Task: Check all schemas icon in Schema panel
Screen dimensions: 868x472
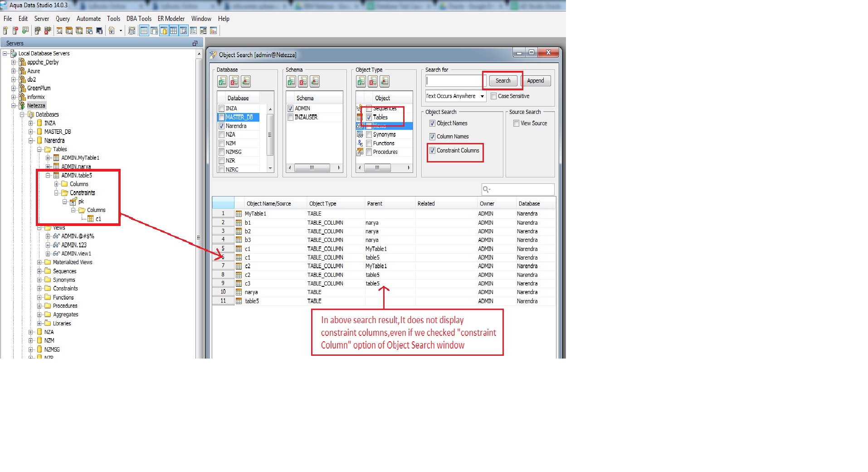Action: (291, 81)
